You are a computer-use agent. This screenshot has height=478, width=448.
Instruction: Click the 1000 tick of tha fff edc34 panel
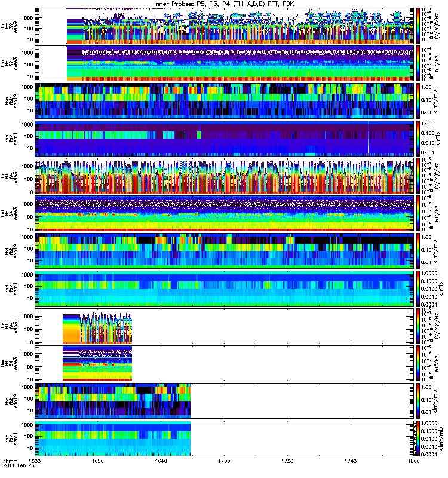(x=27, y=18)
